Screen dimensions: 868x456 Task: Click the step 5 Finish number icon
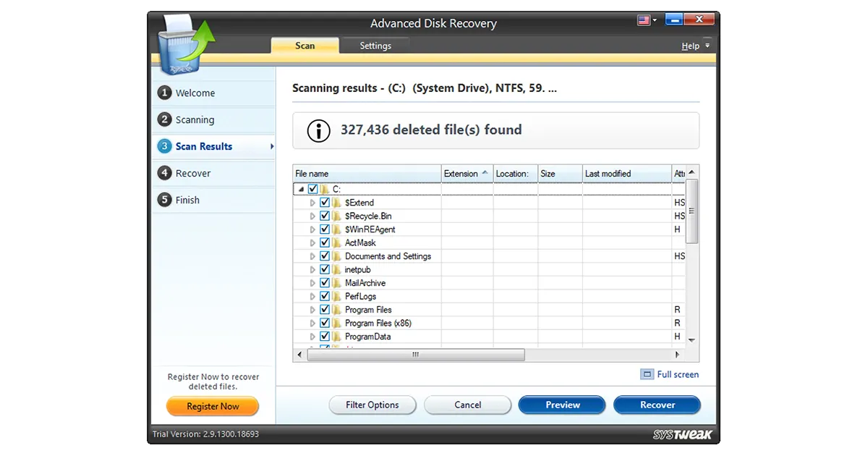tap(165, 200)
